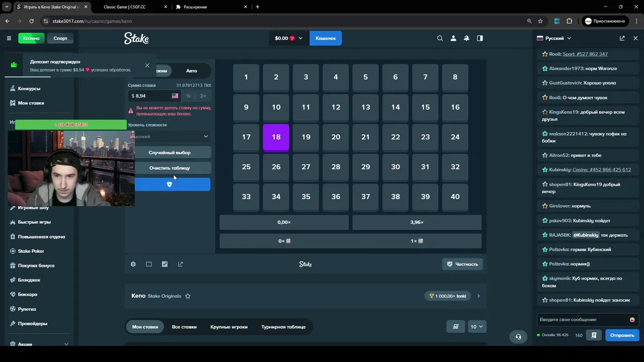Switch to Auto mode
644x362 pixels.
click(191, 71)
